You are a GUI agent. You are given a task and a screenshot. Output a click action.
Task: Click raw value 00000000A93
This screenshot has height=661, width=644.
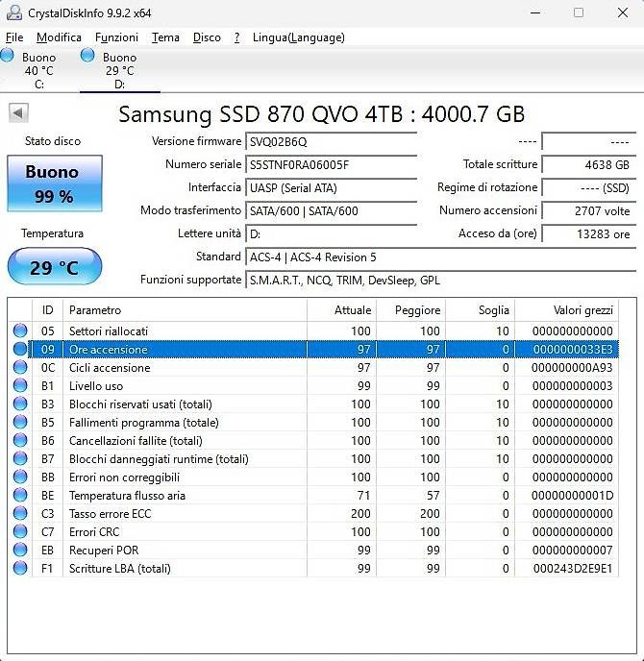pos(572,368)
